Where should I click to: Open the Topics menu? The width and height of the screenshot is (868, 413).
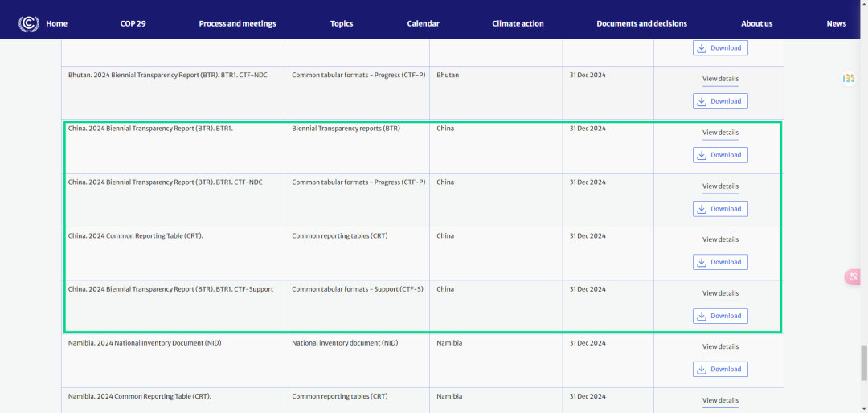tap(342, 23)
